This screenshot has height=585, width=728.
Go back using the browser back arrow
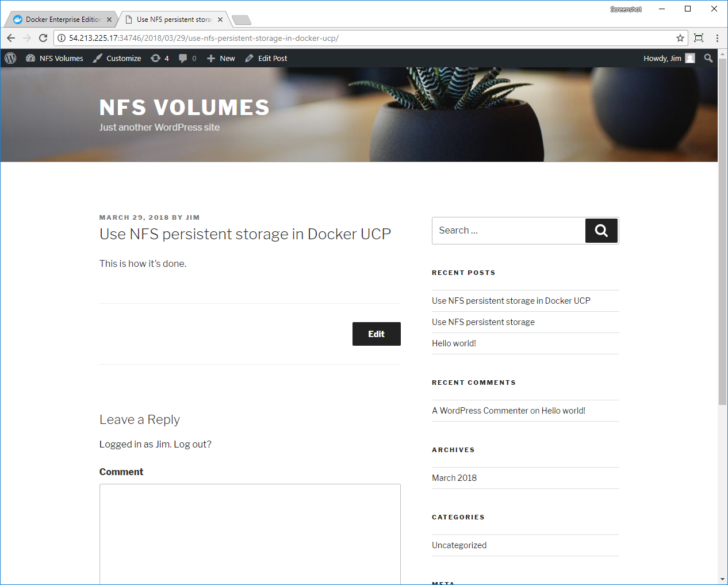click(11, 38)
